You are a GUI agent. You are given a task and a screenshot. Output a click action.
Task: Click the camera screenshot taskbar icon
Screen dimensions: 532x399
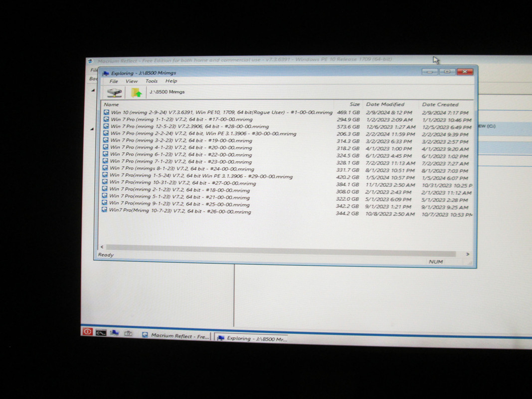click(x=128, y=334)
